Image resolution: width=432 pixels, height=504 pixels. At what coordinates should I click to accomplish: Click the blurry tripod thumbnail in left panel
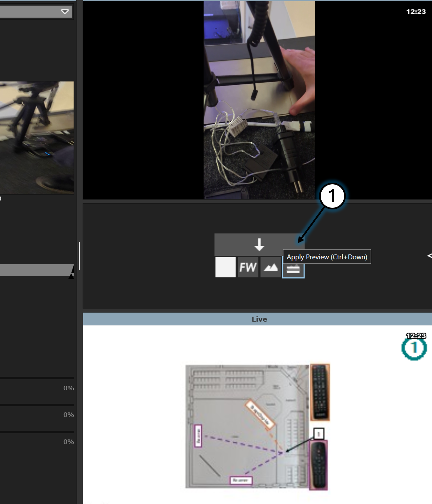tap(36, 138)
